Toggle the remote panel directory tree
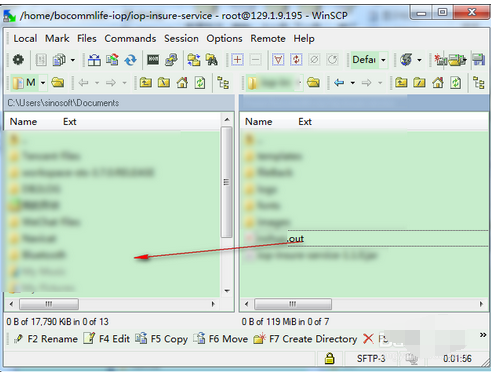The height and width of the screenshot is (372, 491). pos(479,83)
